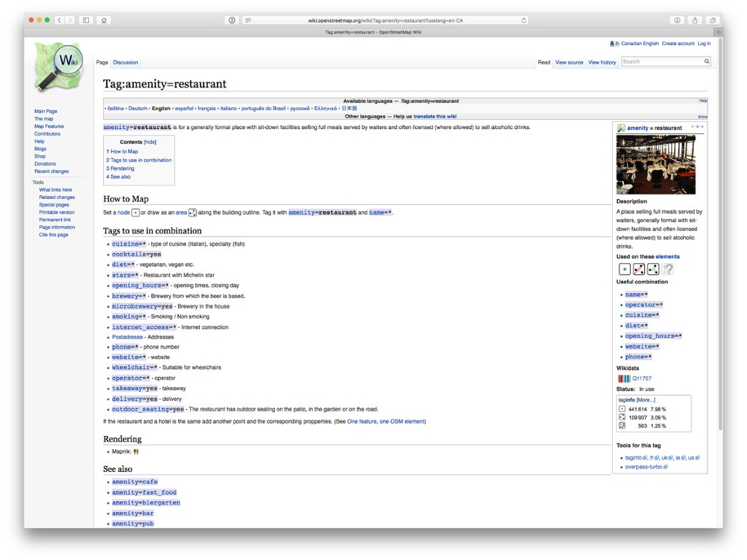Go back with Safari's back arrow
The height and width of the screenshot is (560, 747).
coord(60,20)
